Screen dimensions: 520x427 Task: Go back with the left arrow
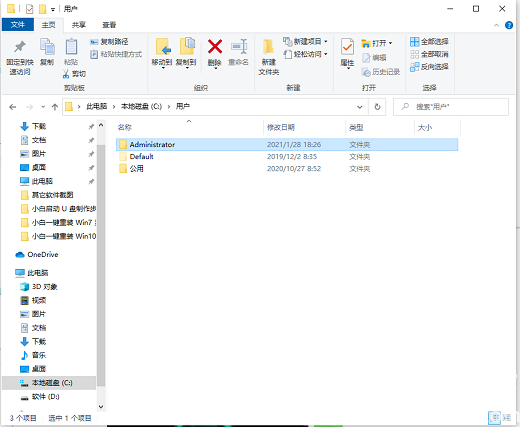coord(13,107)
